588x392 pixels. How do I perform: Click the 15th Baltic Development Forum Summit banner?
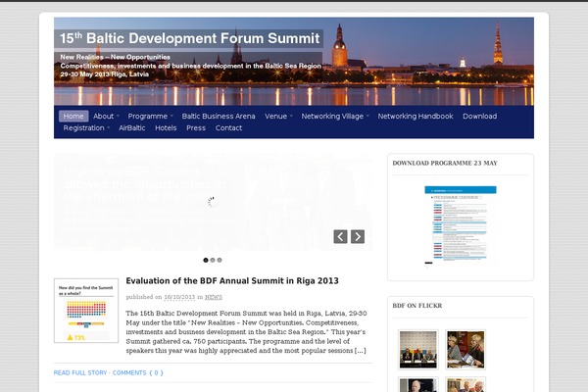coord(294,62)
